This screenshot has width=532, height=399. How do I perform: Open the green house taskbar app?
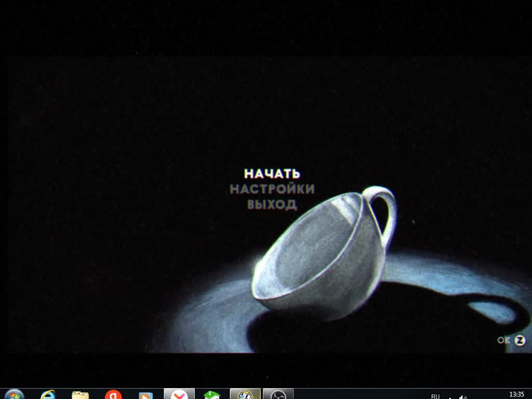(x=212, y=395)
